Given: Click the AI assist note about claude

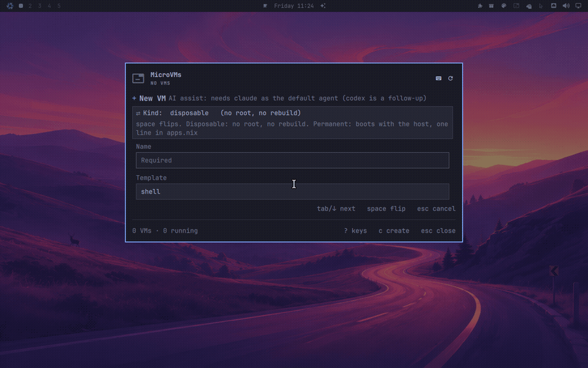Looking at the screenshot, I should (x=297, y=98).
